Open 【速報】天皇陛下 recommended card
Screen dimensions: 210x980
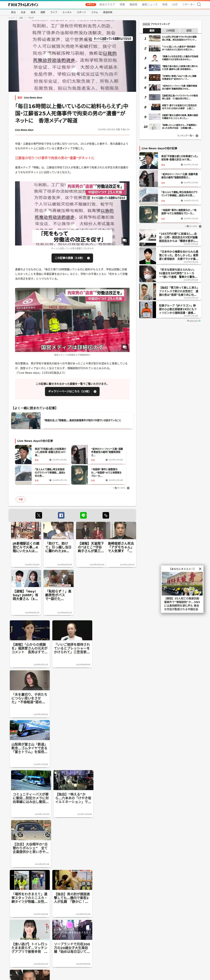click(91, 544)
